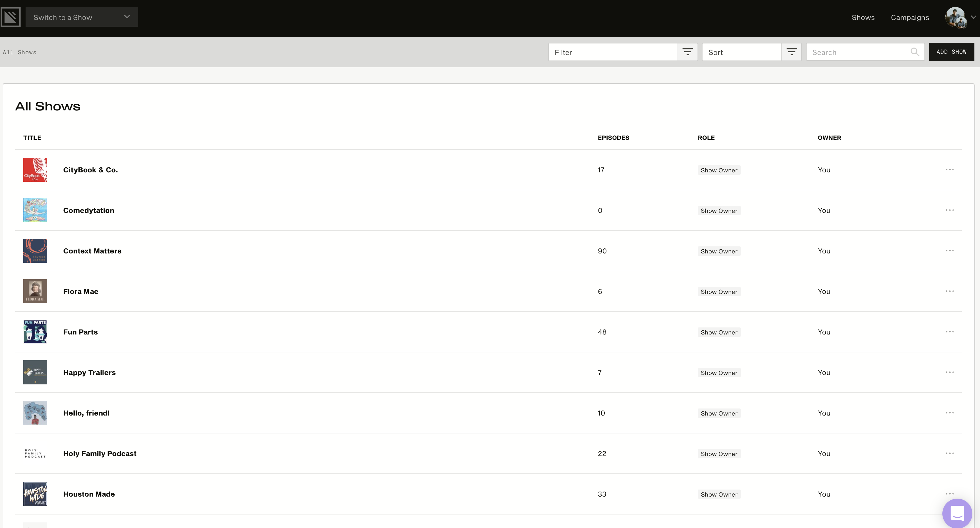Click the Flora Mae cover thumbnail
Screen dimensions: 980x528
point(35,291)
